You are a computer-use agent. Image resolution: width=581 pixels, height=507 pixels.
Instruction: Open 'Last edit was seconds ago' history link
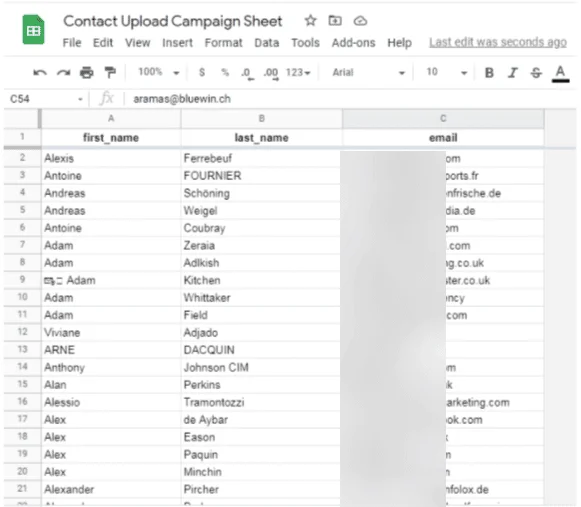click(x=498, y=42)
